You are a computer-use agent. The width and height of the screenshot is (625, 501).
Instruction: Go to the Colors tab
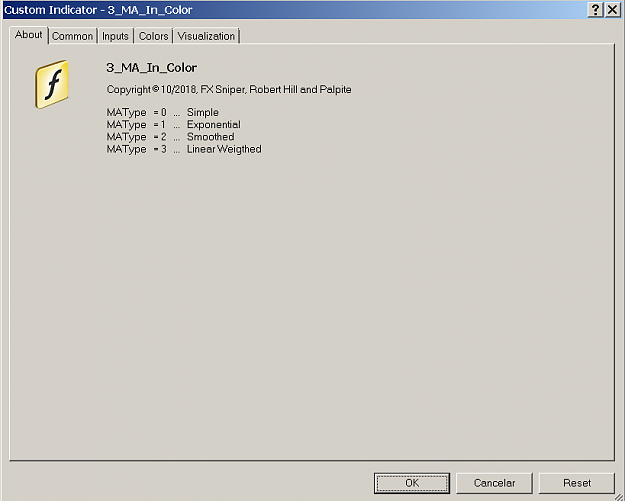click(x=153, y=36)
